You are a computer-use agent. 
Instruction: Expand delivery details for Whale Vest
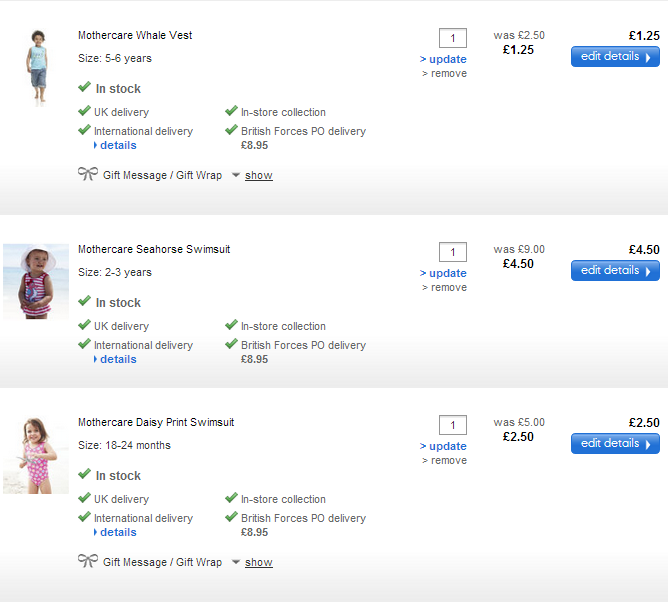(117, 145)
